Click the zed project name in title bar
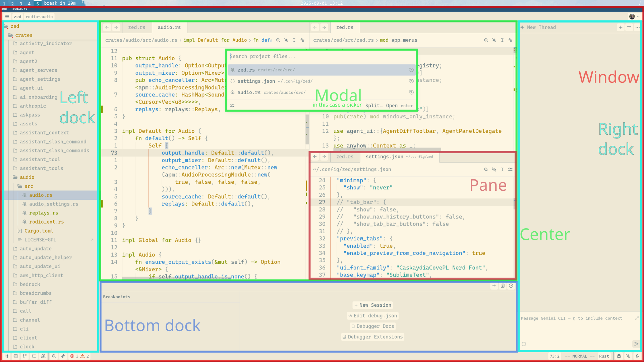This screenshot has width=644, height=362. [17, 17]
